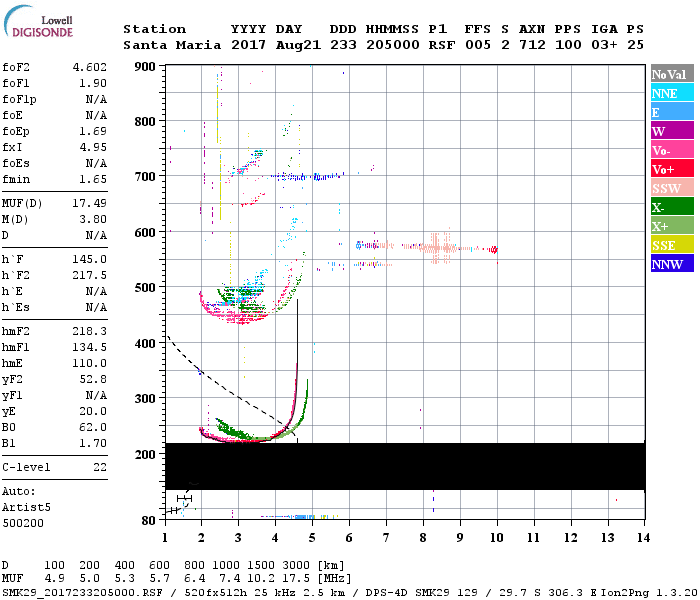Image resolution: width=700 pixels, height=600 pixels.
Task: Click the pink SSW echo cluster near 8 MHz
Action: click(440, 248)
